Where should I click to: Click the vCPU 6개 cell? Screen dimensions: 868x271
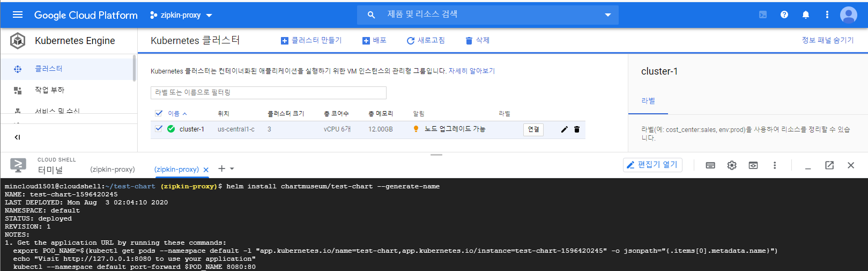(x=337, y=129)
